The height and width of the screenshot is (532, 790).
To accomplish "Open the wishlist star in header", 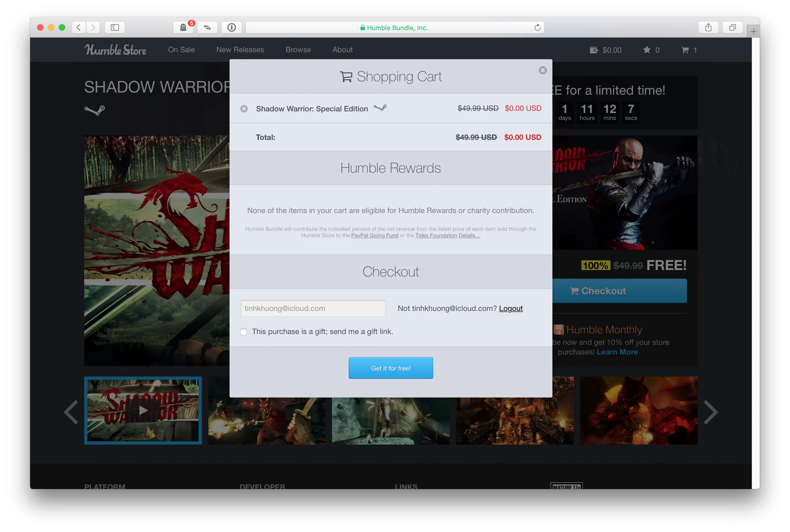I will click(651, 50).
